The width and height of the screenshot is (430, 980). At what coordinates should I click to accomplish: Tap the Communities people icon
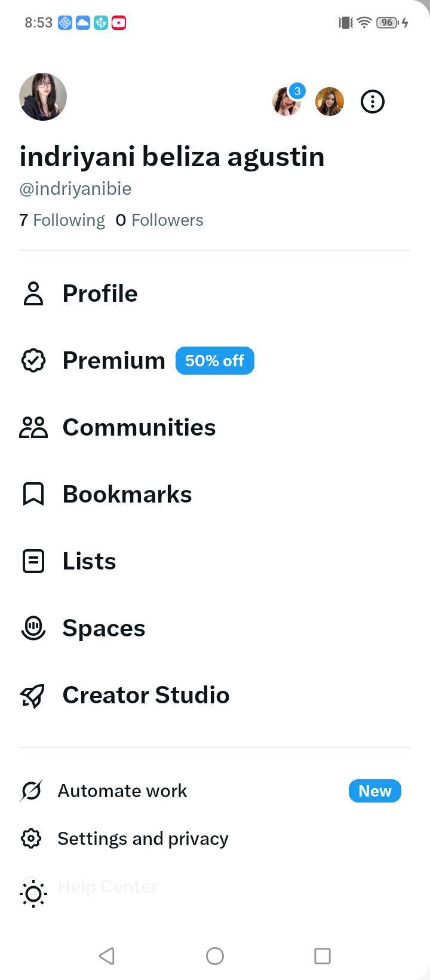[33, 428]
